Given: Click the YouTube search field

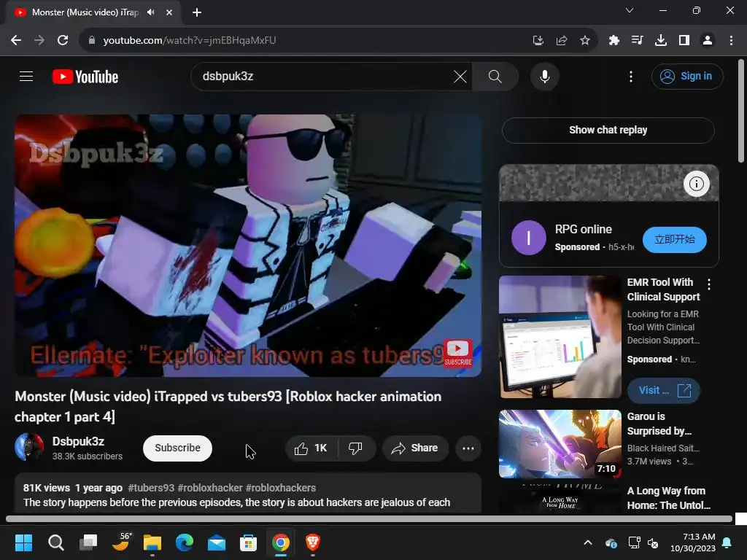Looking at the screenshot, I should [324, 76].
